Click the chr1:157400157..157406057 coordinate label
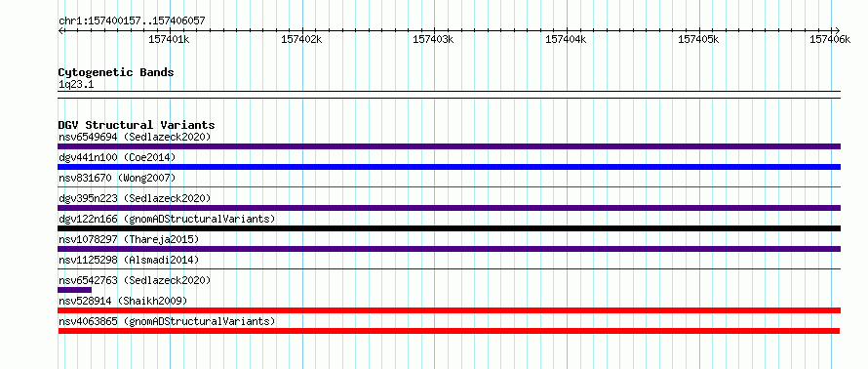 click(x=132, y=21)
